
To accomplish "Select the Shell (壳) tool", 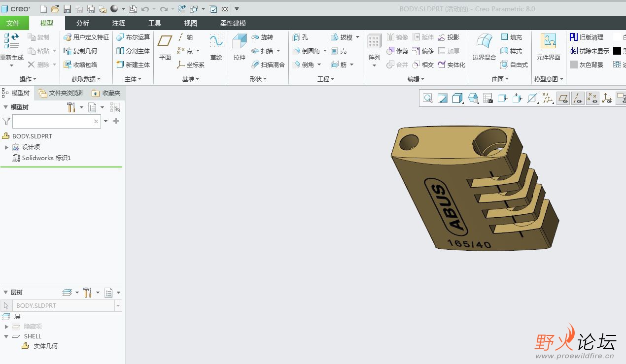I will point(339,51).
